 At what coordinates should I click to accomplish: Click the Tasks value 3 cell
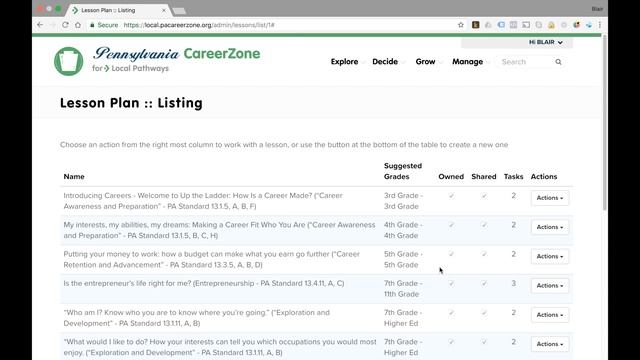coord(513,283)
